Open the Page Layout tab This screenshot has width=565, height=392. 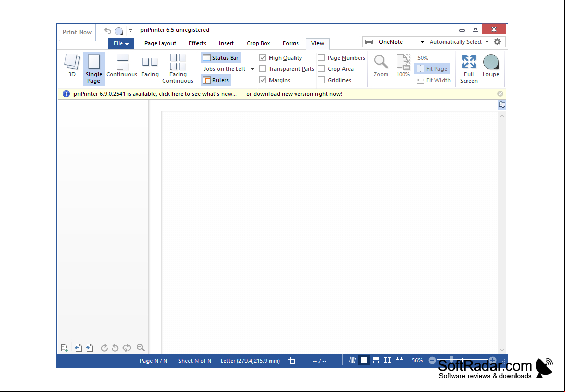coord(160,43)
